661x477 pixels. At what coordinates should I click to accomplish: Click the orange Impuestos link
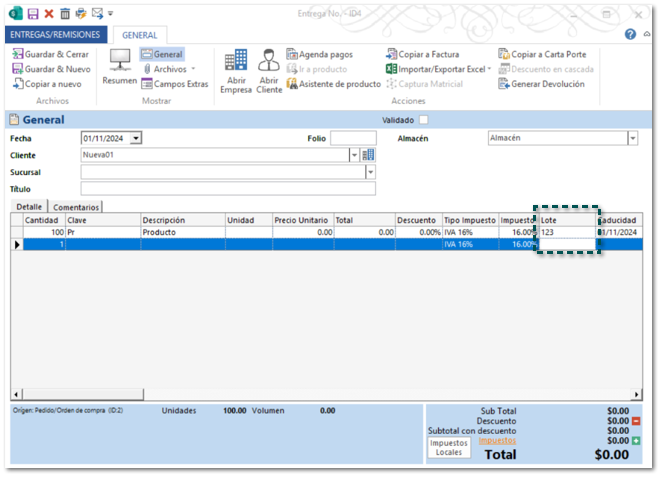pyautogui.click(x=497, y=440)
